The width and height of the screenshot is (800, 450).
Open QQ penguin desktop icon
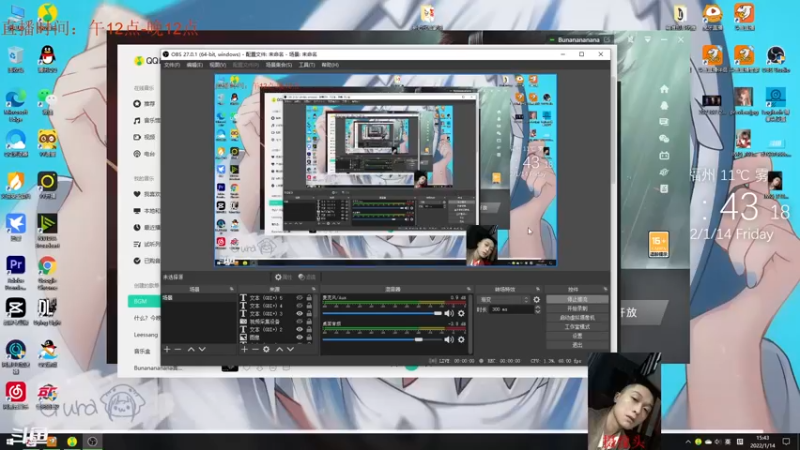[x=47, y=59]
